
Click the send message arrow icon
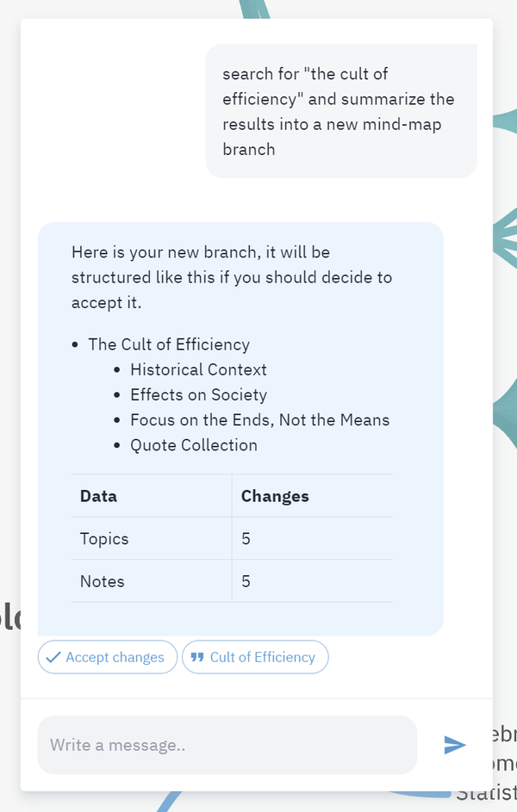click(454, 745)
